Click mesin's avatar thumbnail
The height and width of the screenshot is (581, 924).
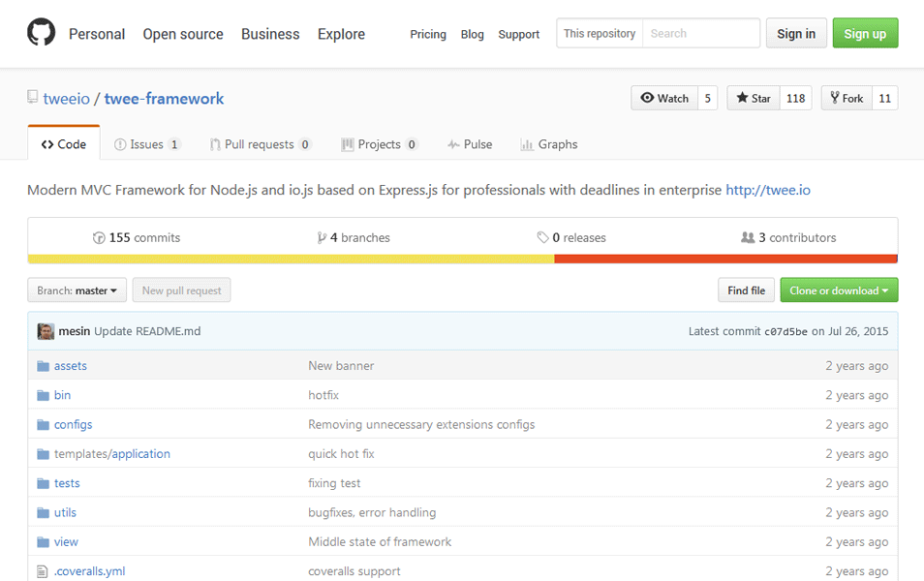pos(46,331)
